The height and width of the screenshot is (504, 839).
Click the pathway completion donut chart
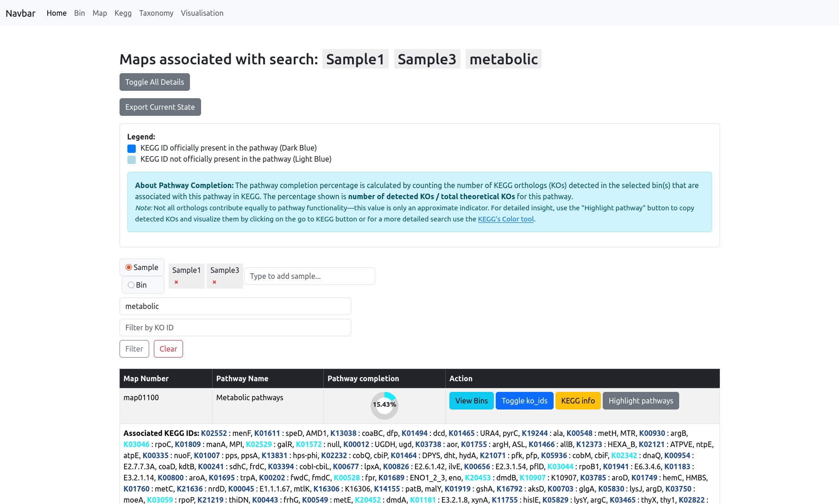384,405
